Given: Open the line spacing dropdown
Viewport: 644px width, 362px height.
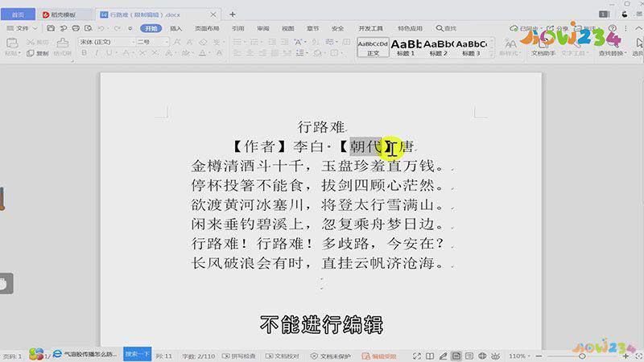Looking at the screenshot, I should [x=301, y=53].
